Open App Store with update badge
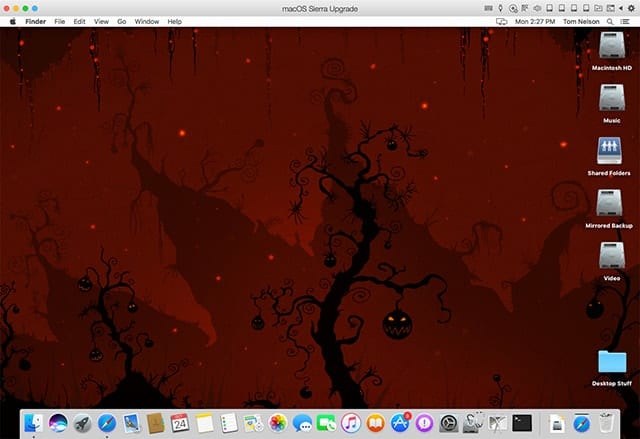 pyautogui.click(x=400, y=422)
